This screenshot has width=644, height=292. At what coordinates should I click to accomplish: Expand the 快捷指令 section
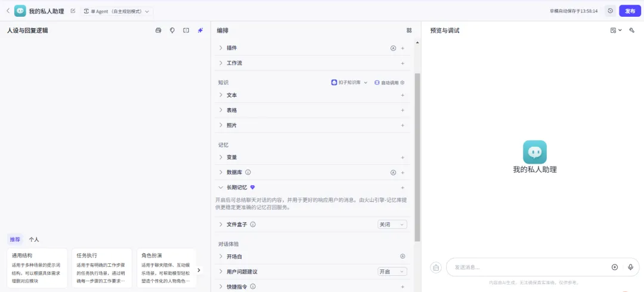point(221,287)
